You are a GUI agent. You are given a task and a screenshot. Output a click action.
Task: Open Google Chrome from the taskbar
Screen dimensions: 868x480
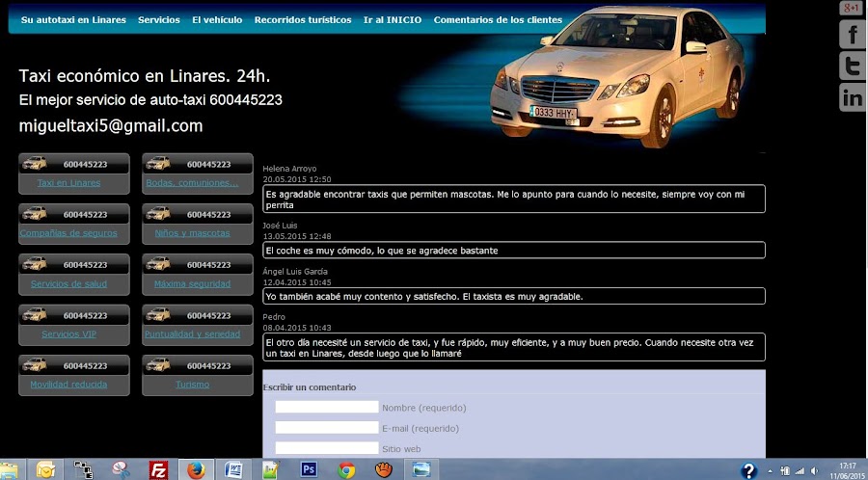346,470
